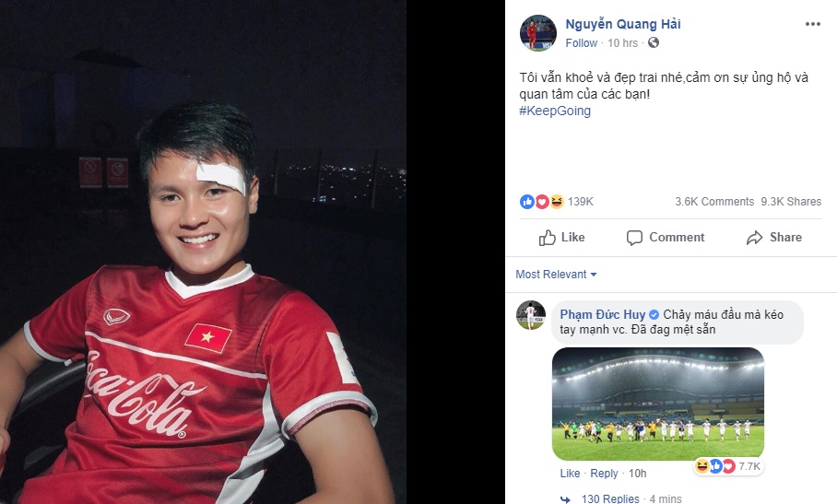Like Phạm Đức Huy's comment

[570, 473]
